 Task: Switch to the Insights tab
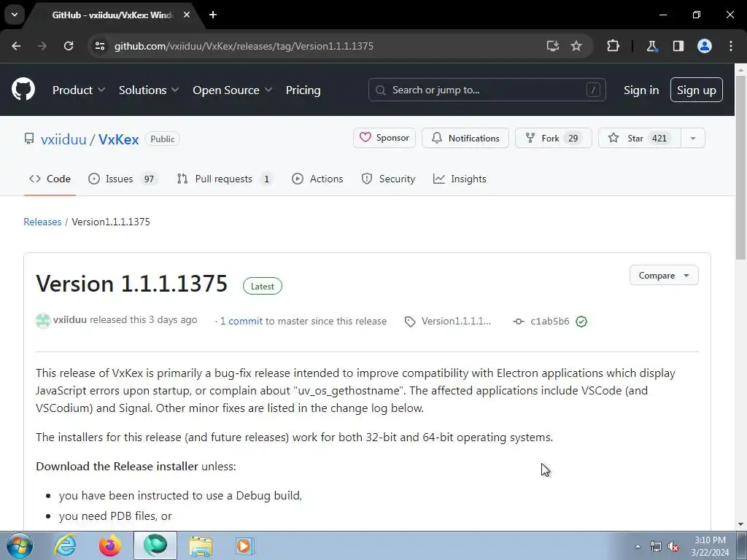pos(460,179)
